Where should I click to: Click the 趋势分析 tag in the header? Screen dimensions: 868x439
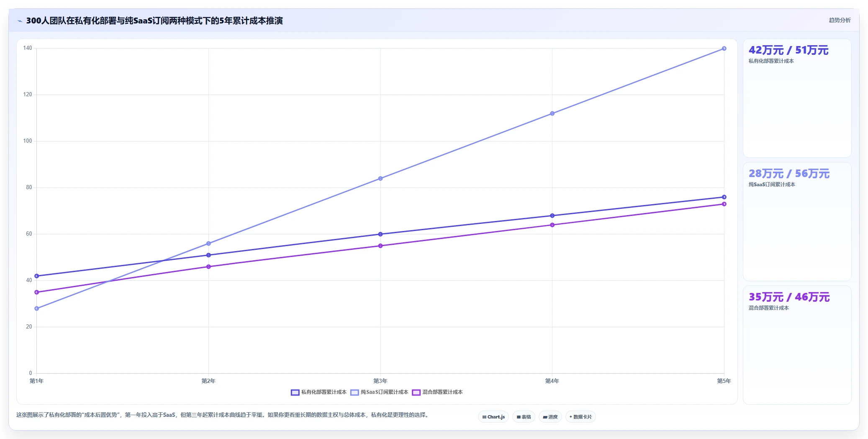click(x=840, y=20)
